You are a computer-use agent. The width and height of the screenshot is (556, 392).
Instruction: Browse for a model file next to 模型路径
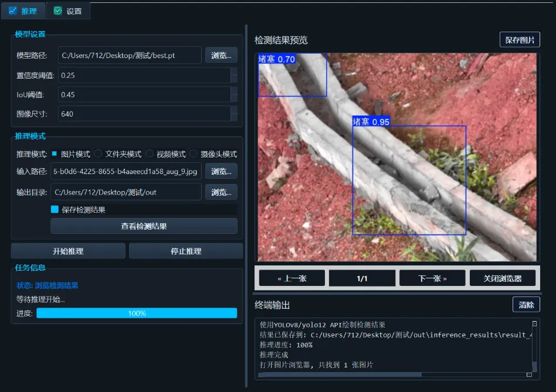point(221,54)
